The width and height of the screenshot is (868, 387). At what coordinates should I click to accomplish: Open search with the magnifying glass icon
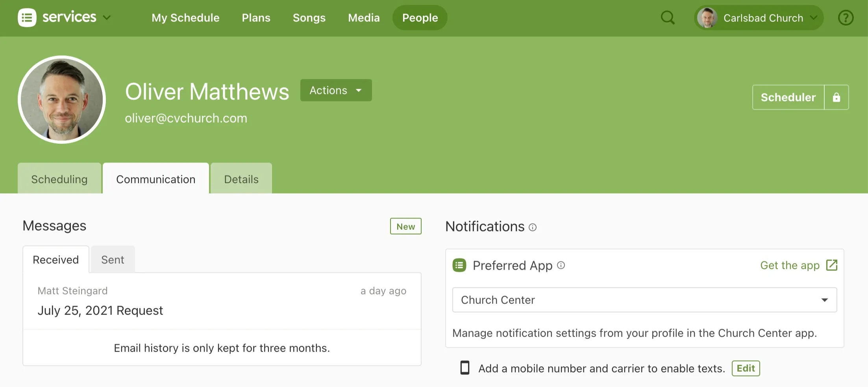[668, 17]
